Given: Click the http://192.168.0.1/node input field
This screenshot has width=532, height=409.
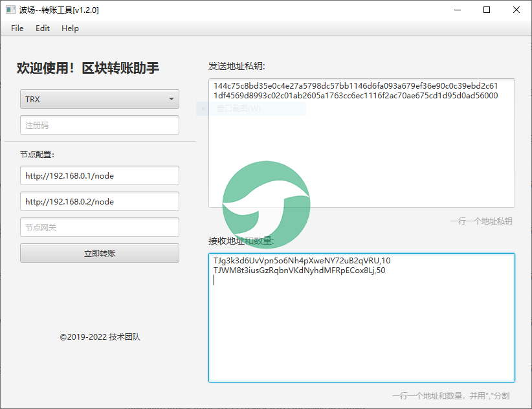Looking at the screenshot, I should coord(100,175).
